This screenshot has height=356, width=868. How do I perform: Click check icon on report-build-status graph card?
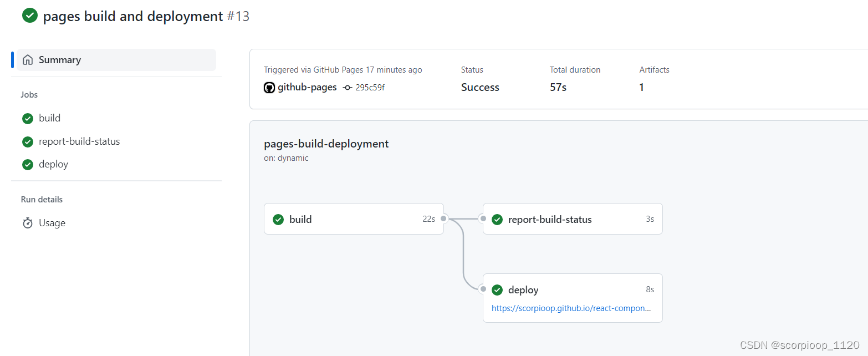[497, 220]
